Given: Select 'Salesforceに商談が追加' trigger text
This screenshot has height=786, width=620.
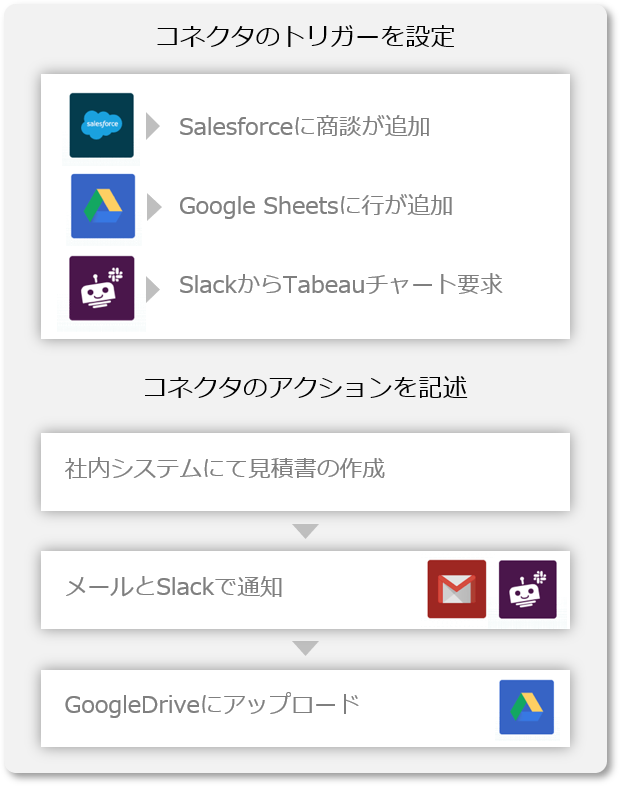Looking at the screenshot, I should pos(304,126).
